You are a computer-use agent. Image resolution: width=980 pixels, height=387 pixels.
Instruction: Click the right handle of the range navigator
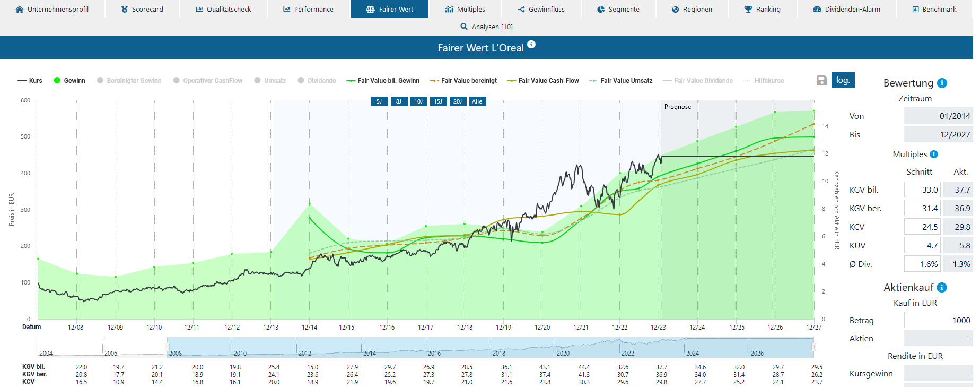[x=813, y=347]
